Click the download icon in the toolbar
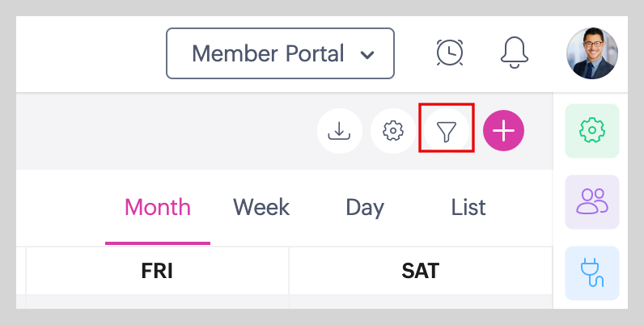Image resolution: width=644 pixels, height=325 pixels. click(340, 130)
